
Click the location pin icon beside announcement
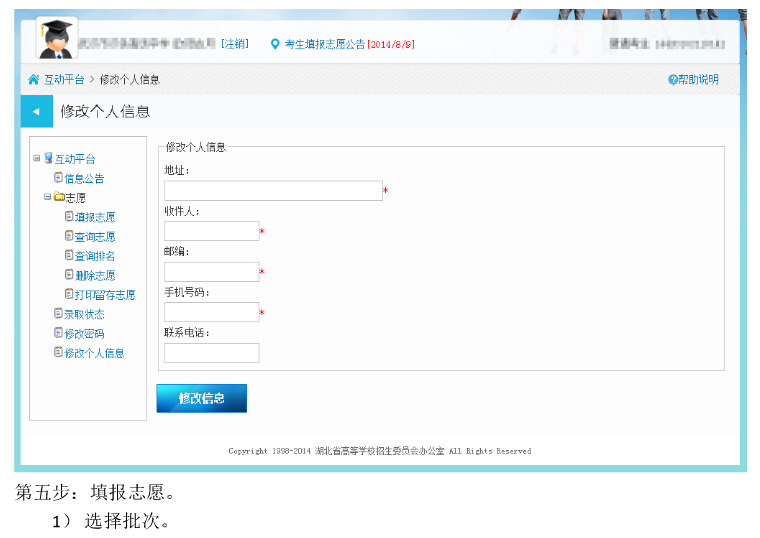(x=275, y=45)
